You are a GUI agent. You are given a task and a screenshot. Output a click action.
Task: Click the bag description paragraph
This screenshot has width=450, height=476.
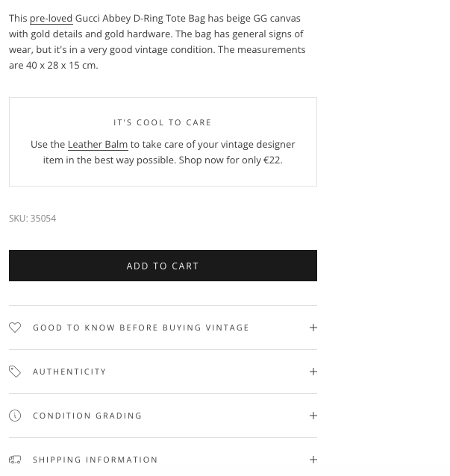(157, 34)
